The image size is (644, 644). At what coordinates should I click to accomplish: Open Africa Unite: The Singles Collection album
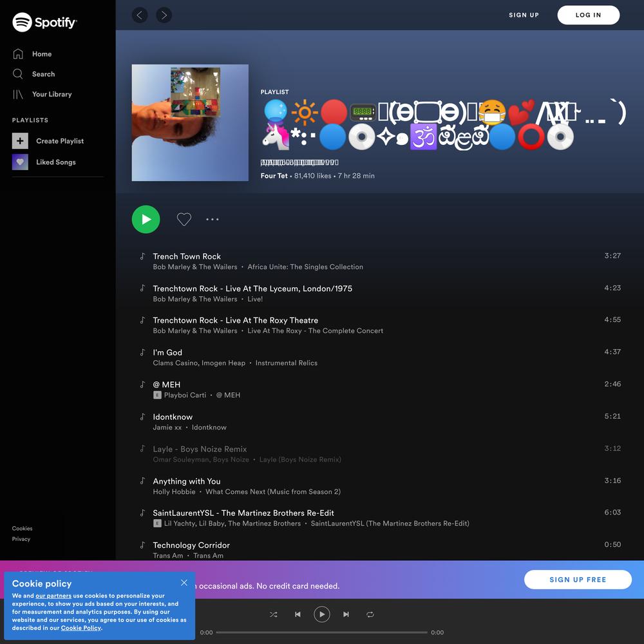pos(305,267)
